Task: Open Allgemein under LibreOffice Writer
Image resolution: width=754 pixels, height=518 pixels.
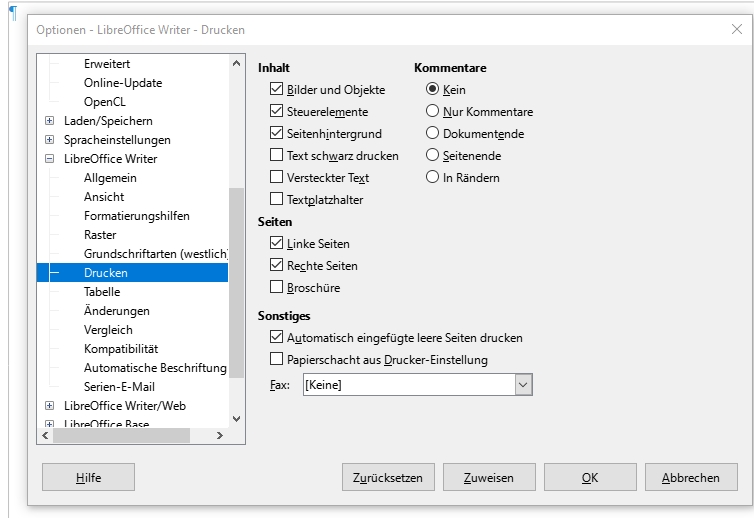Action: coord(110,178)
